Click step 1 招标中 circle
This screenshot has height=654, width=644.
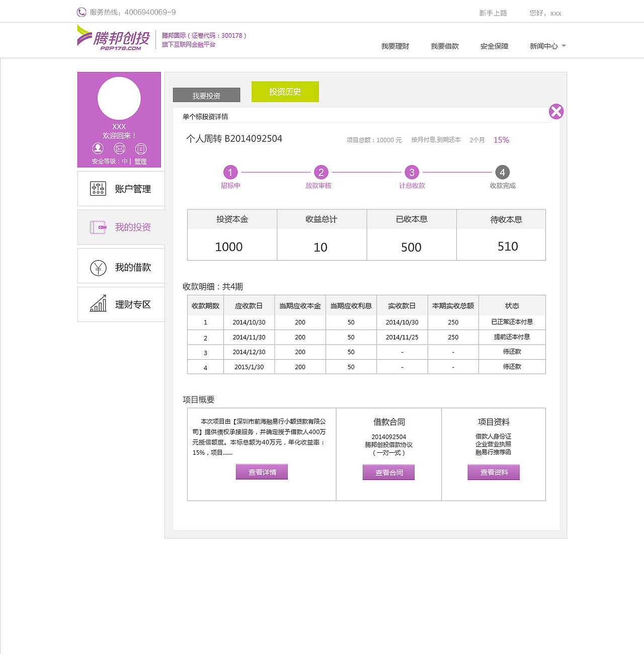230,172
